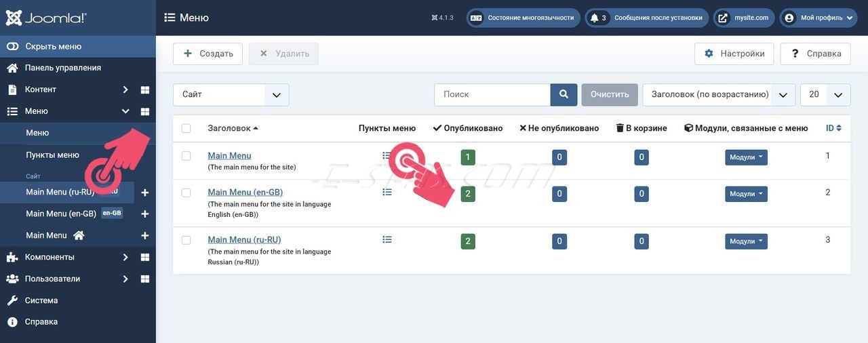868x343 pixels.
Task: Click the Удалить toolbar button
Action: click(283, 54)
